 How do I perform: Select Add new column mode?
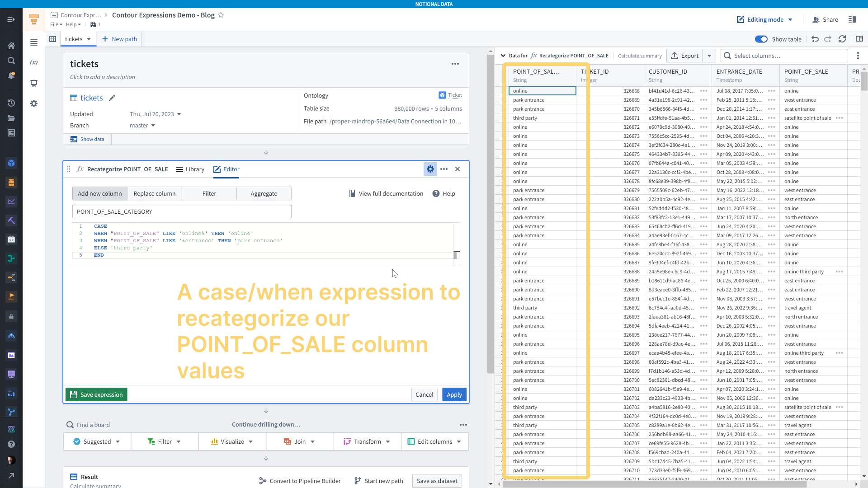tap(100, 193)
